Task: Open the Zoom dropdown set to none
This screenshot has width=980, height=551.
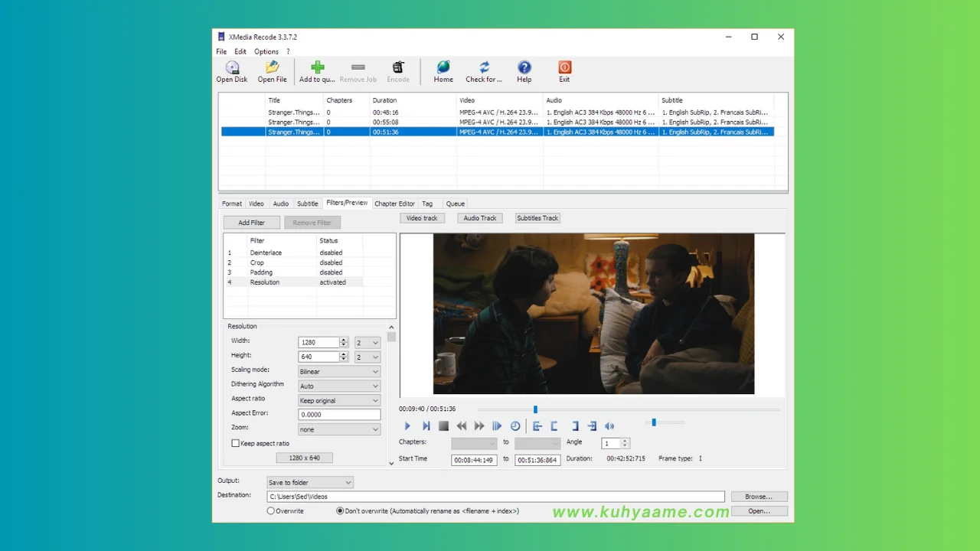Action: tap(339, 429)
